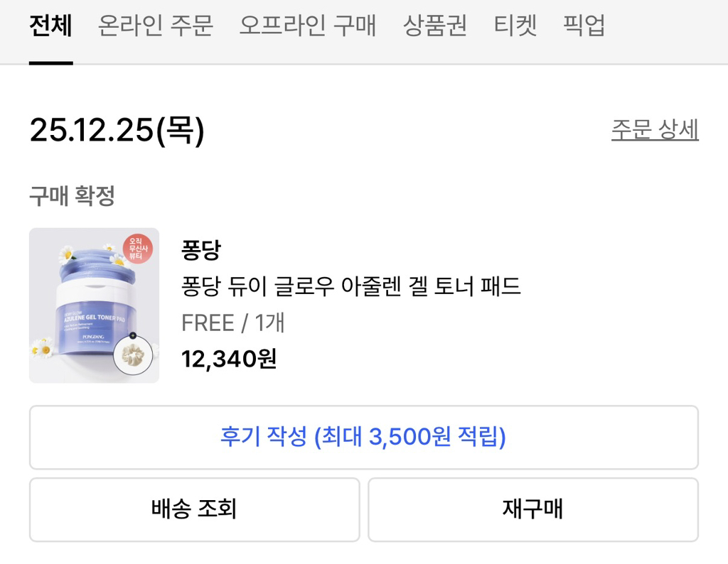Select the 전체 tab
Image resolution: width=728 pixels, height=564 pixels.
pos(50,26)
